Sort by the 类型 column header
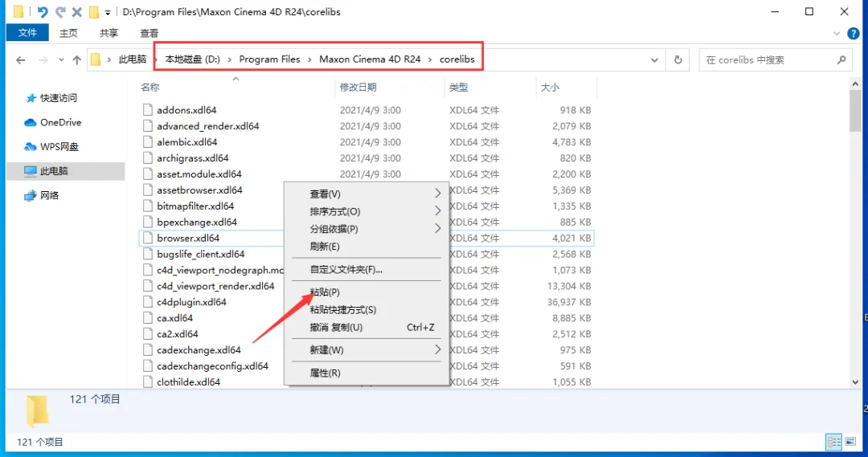868x457 pixels. pyautogui.click(x=458, y=87)
